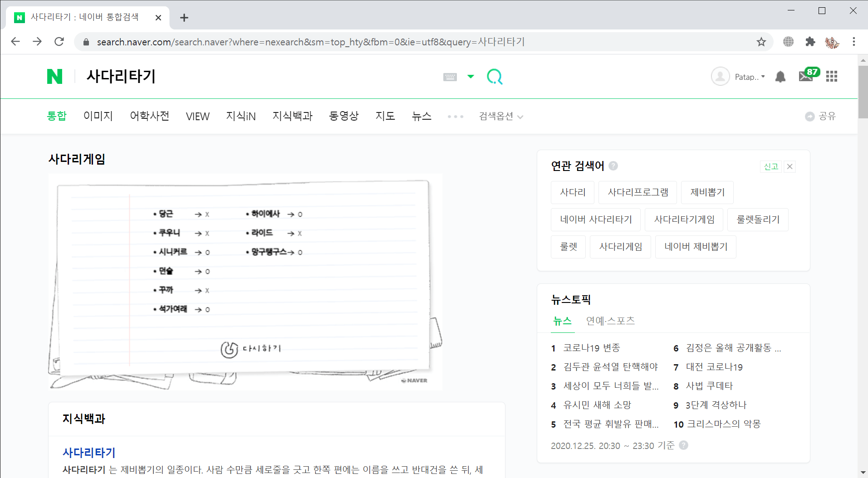This screenshot has height=478, width=868.
Task: Open news topic 유시민 새해 소망
Action: pos(597,405)
